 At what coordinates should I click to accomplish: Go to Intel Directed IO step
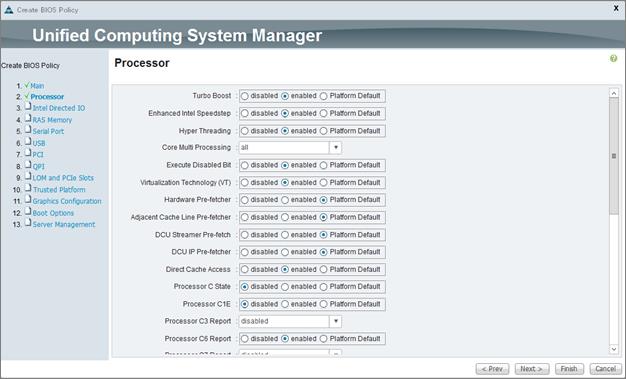point(59,108)
